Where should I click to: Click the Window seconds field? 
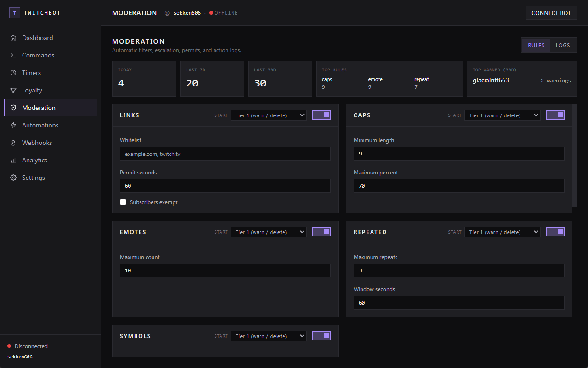point(459,303)
